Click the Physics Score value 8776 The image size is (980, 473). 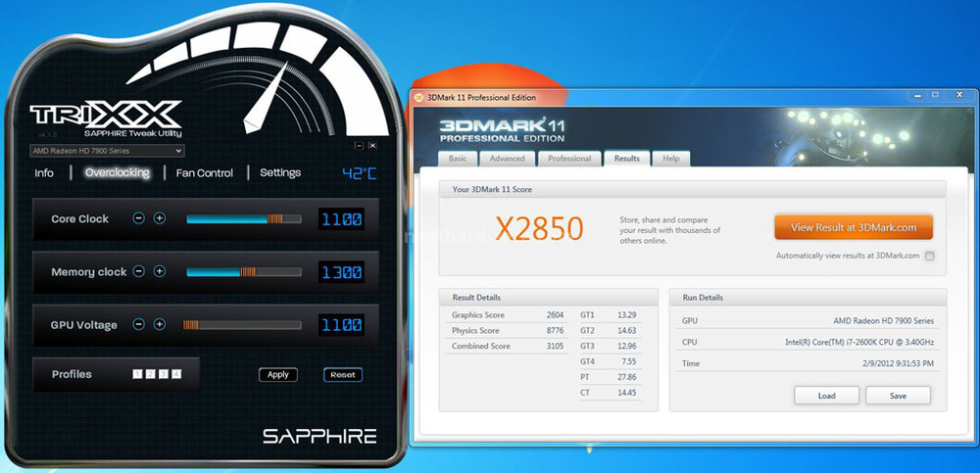click(555, 331)
